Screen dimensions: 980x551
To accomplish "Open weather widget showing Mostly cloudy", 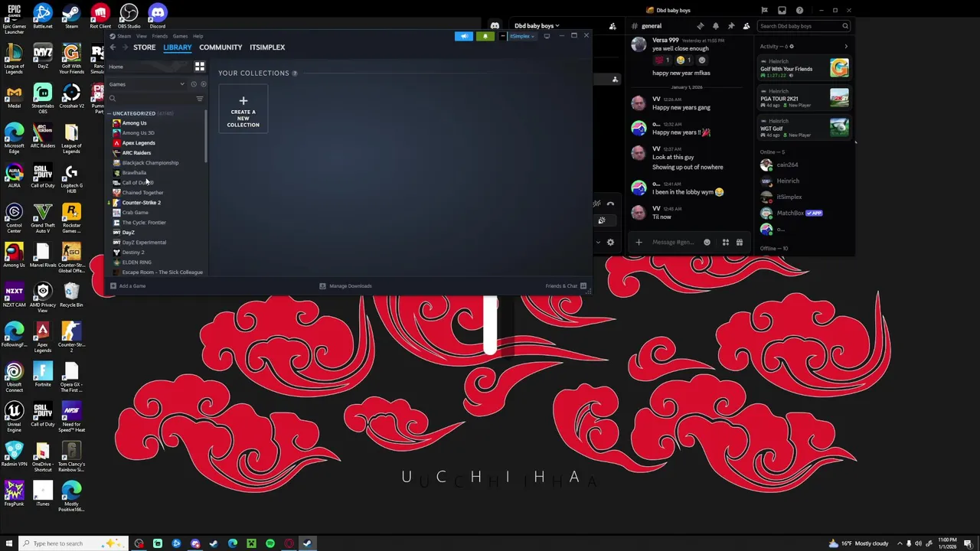I will pyautogui.click(x=857, y=543).
